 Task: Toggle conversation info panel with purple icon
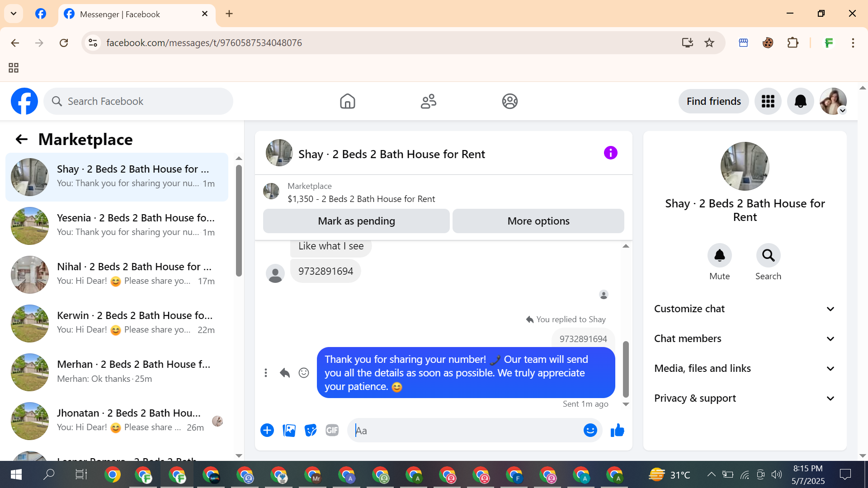610,153
